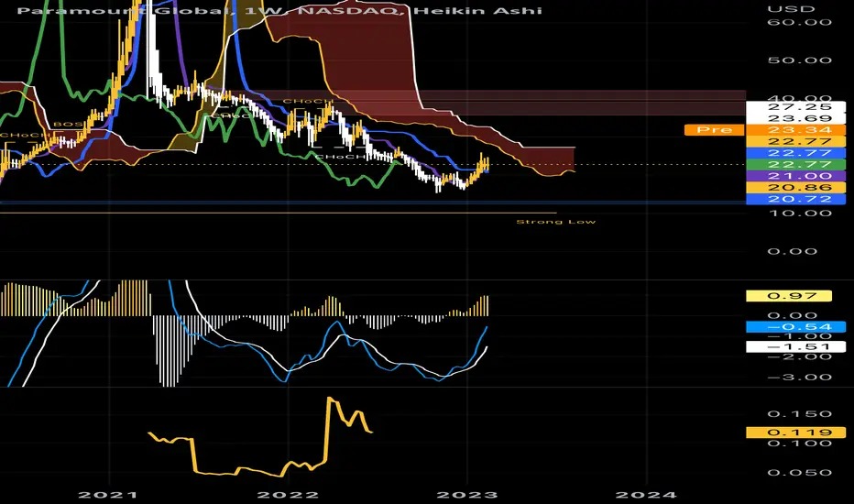Click the 2021 label on the time axis
854x504 pixels.
click(108, 495)
